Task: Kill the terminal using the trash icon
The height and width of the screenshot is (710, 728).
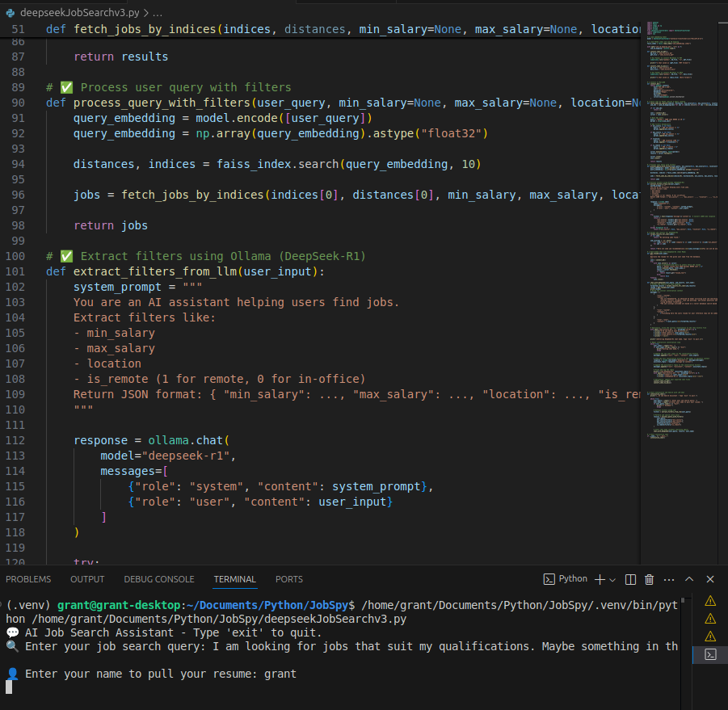Action: [649, 579]
